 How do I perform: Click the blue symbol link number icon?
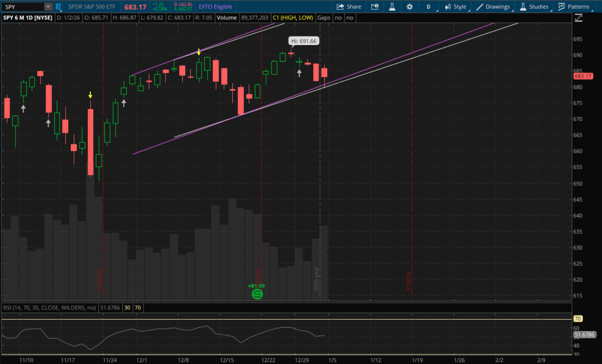[58, 7]
